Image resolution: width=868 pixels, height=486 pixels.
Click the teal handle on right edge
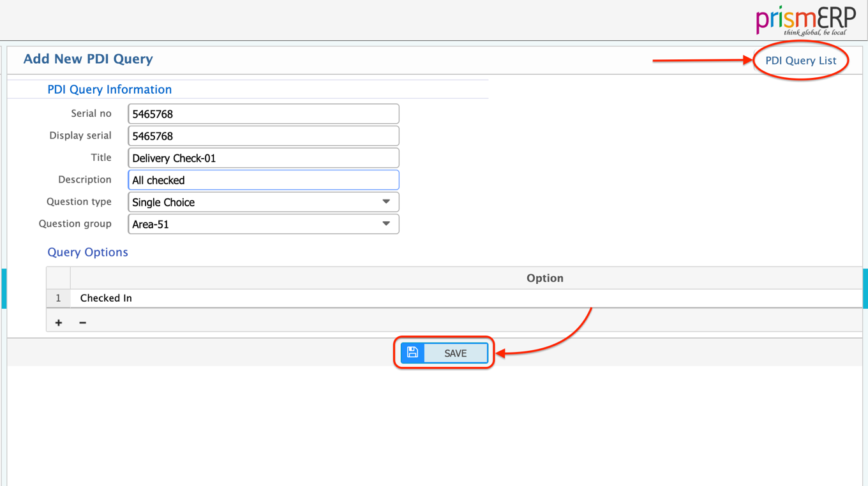865,288
